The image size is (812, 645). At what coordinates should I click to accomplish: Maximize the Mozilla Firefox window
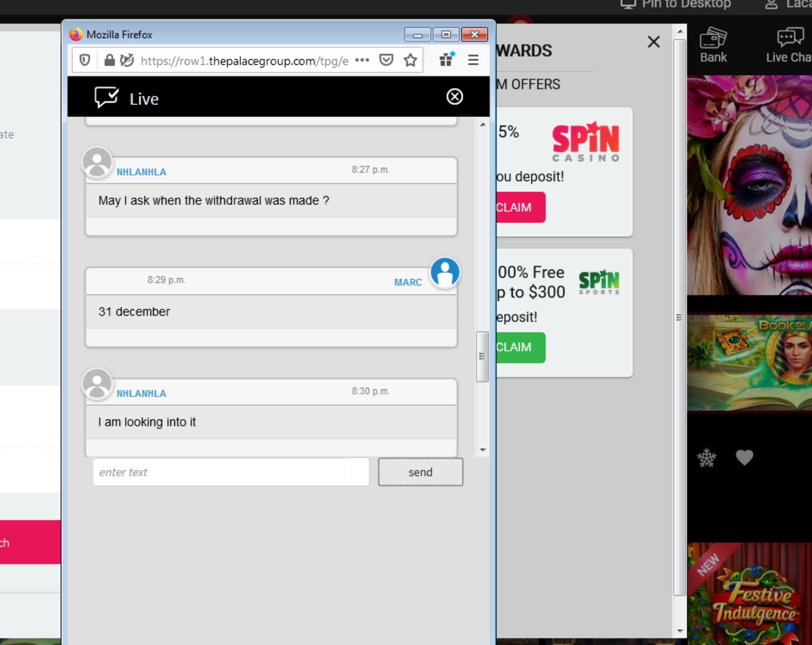point(446,35)
